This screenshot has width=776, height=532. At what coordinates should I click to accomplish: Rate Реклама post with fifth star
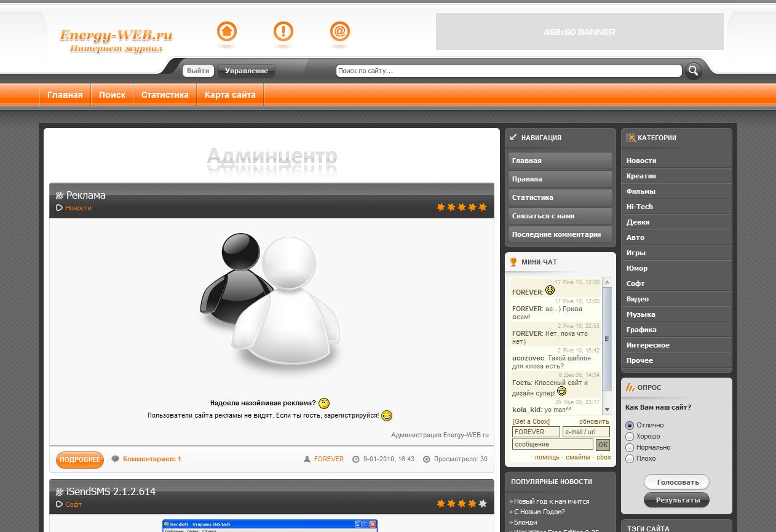tap(483, 207)
